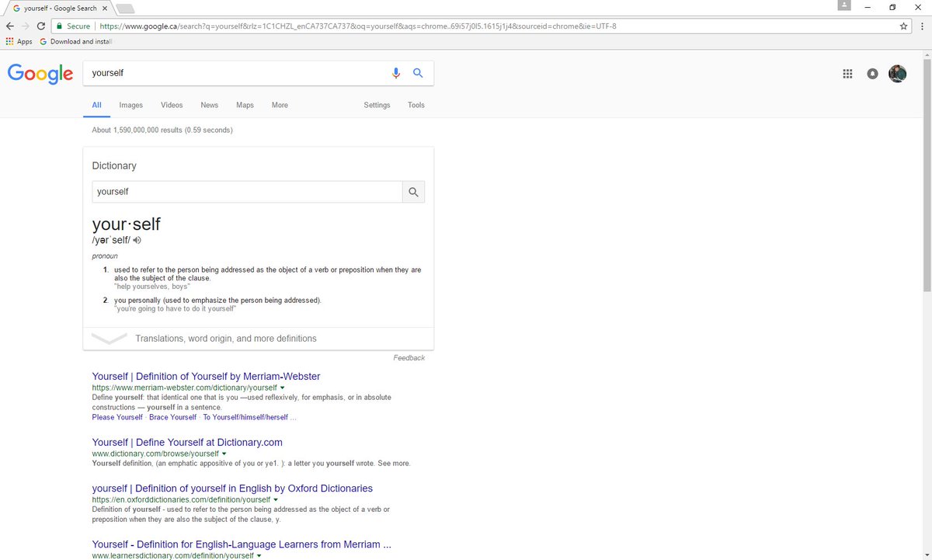The image size is (932, 560).
Task: Reload the current page
Action: point(41,26)
